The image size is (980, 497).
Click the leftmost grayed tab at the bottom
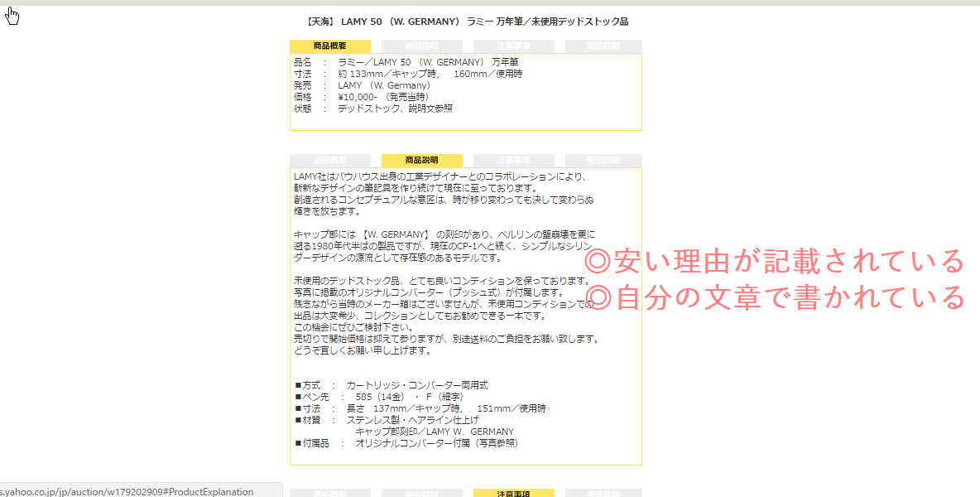pyautogui.click(x=329, y=492)
